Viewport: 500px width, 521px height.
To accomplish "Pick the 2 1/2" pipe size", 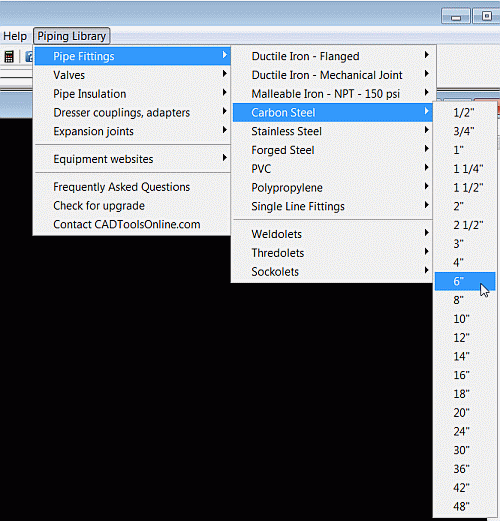I will click(x=465, y=225).
